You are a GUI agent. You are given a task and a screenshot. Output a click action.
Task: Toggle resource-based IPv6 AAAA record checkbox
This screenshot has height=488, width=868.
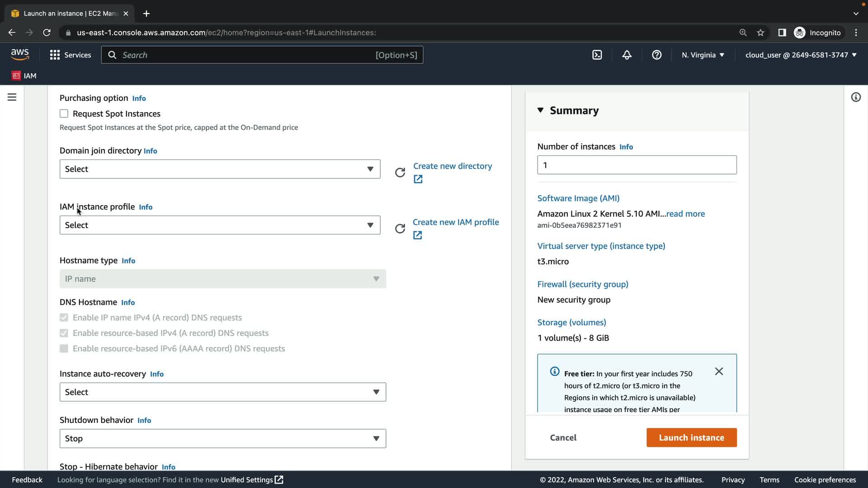coord(64,348)
